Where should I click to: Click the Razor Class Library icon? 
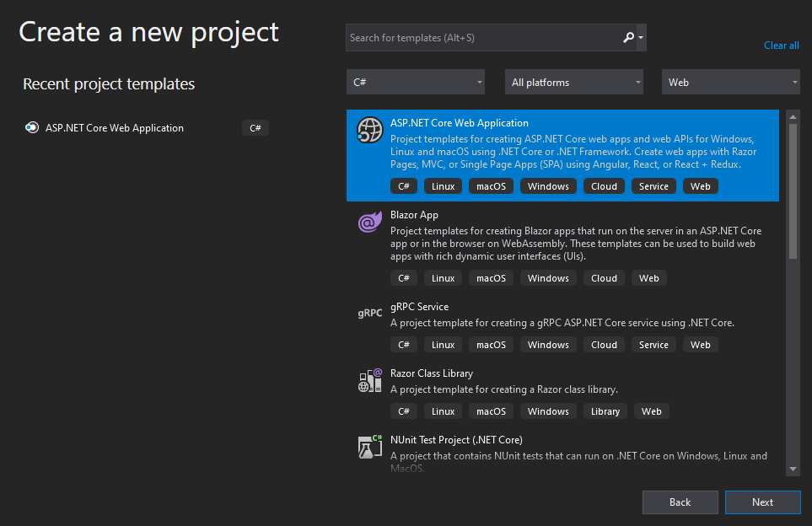370,380
